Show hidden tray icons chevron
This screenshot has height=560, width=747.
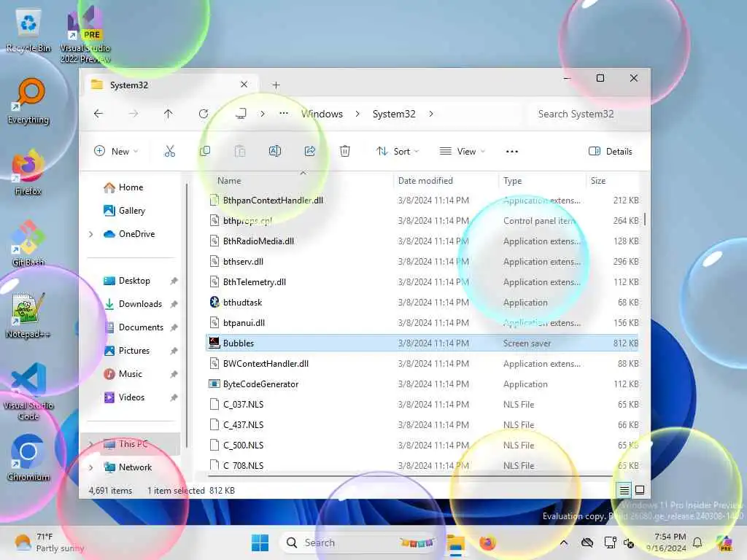564,542
